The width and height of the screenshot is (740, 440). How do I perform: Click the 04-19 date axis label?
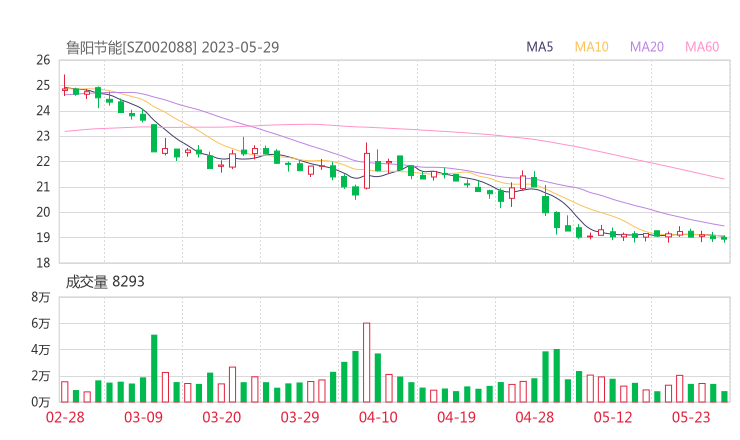coord(456,417)
